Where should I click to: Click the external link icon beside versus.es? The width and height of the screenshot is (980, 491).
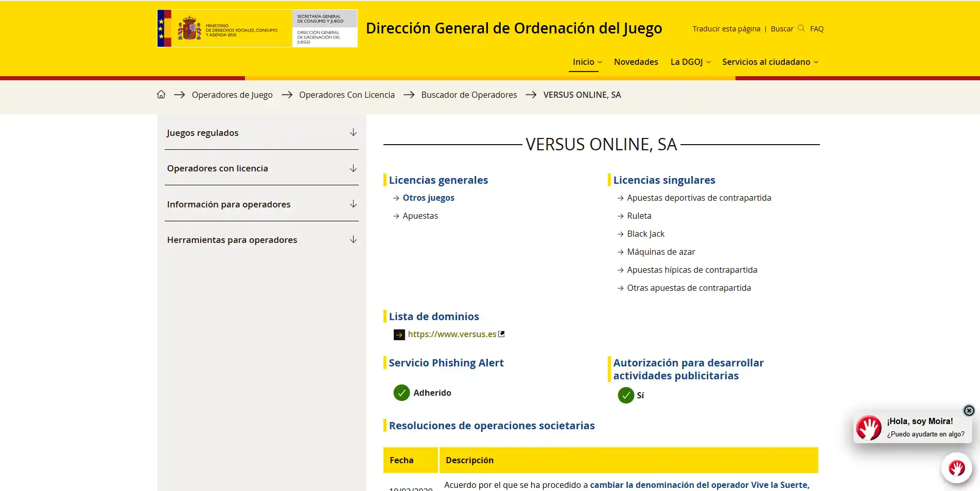[501, 334]
